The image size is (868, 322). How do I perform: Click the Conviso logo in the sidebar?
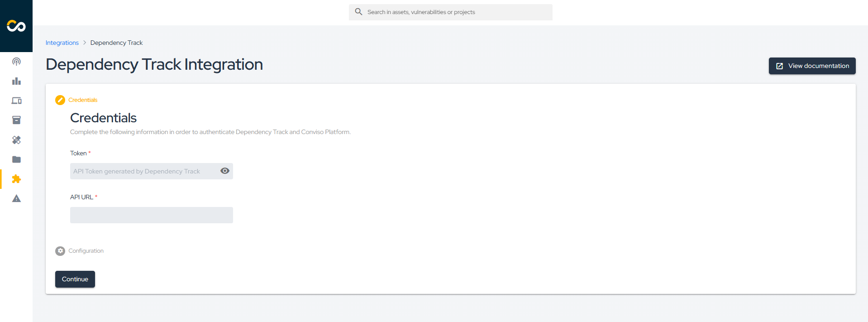(16, 26)
